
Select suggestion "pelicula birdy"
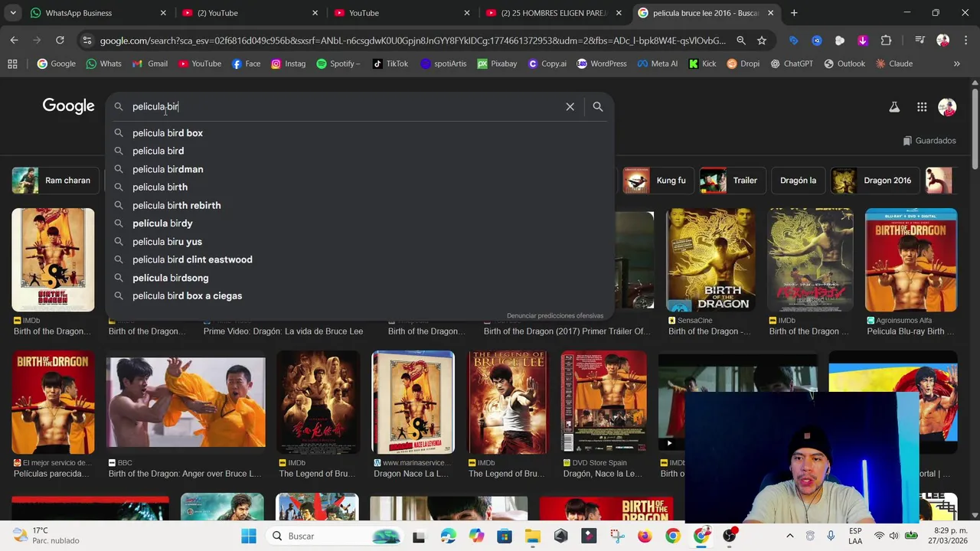(360, 223)
